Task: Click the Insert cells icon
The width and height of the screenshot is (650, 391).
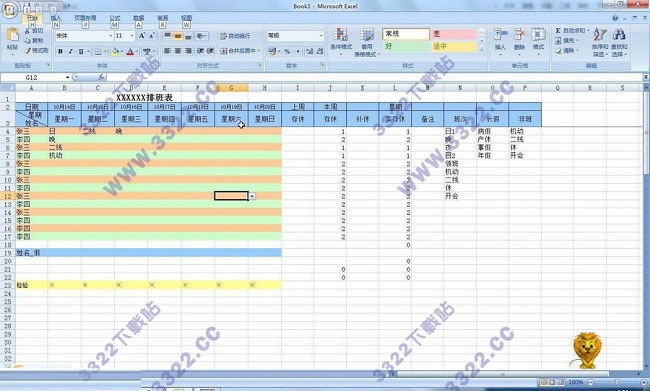Action: tap(500, 35)
